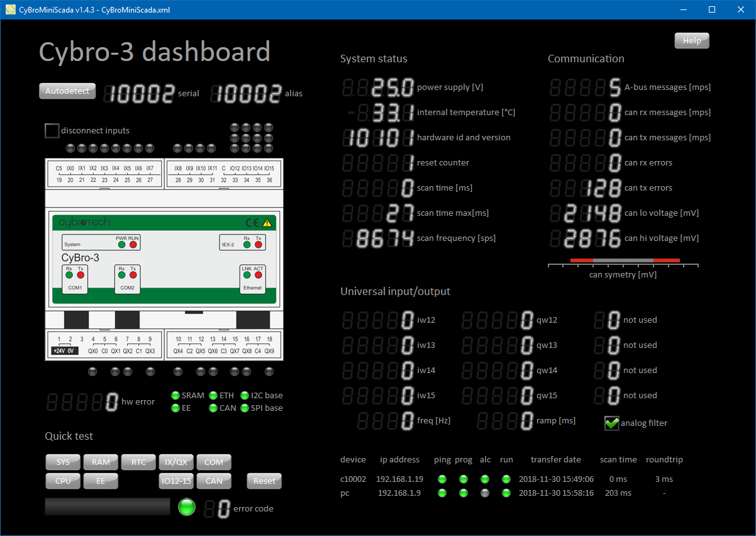Click the serial number display 10002

tap(139, 94)
